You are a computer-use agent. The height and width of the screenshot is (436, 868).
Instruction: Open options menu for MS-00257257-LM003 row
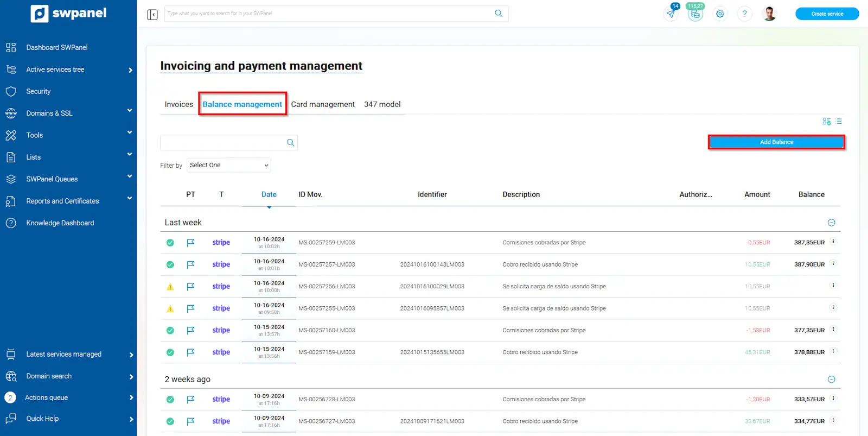pos(833,263)
